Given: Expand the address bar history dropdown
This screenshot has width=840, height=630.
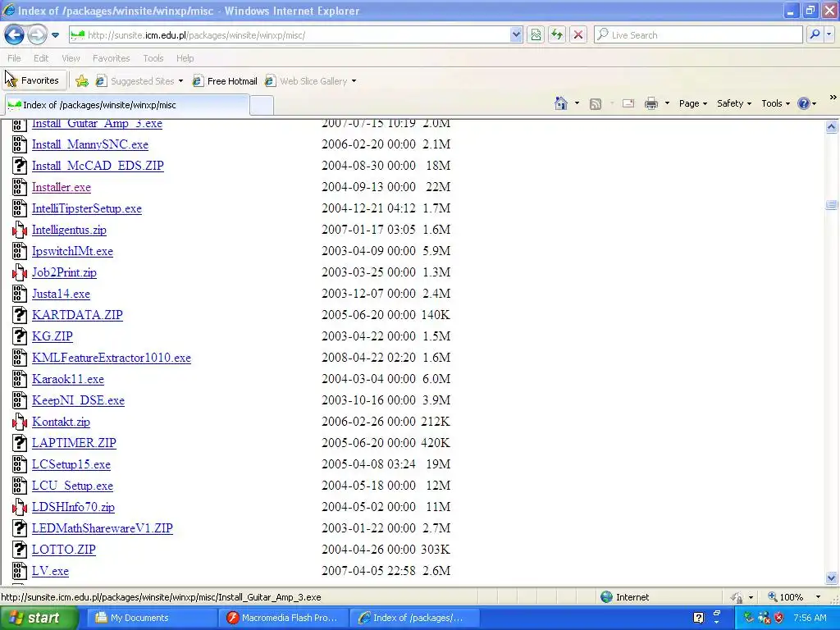Looking at the screenshot, I should pos(516,35).
